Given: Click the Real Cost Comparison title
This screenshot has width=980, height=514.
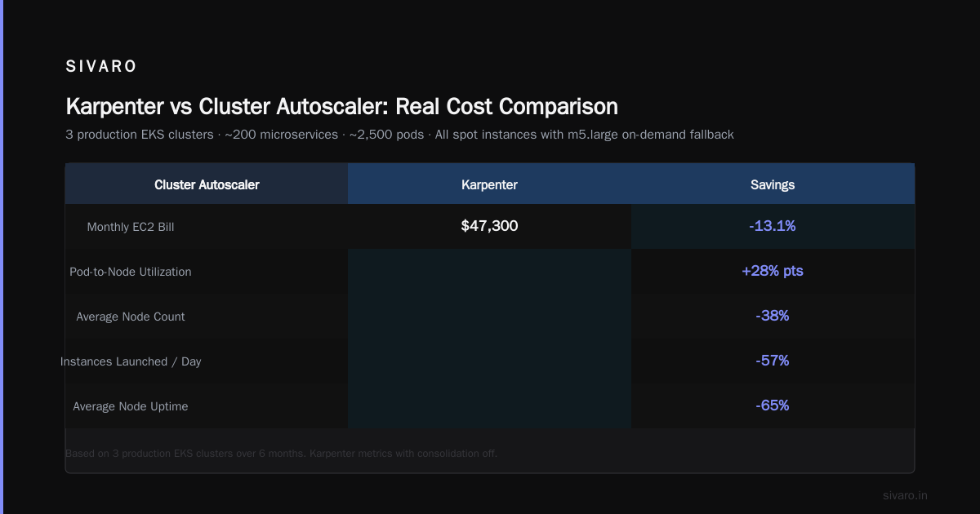Looking at the screenshot, I should coord(341,106).
